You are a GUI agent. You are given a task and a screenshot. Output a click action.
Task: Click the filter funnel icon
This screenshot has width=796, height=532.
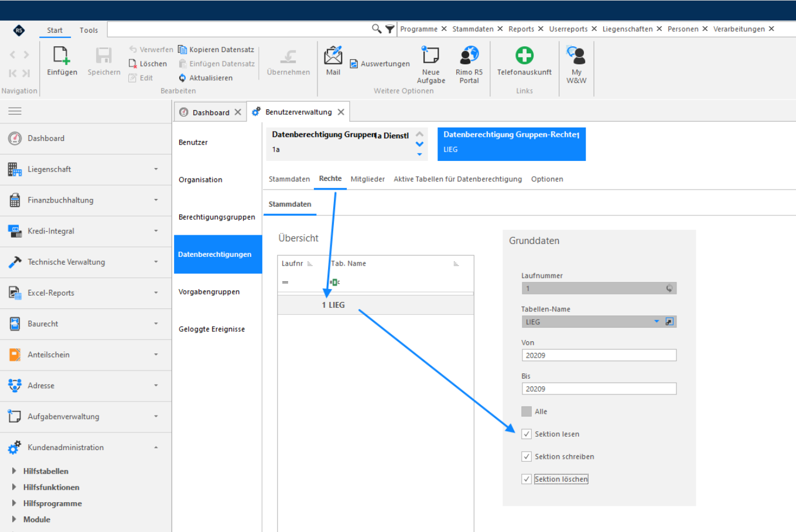point(390,29)
